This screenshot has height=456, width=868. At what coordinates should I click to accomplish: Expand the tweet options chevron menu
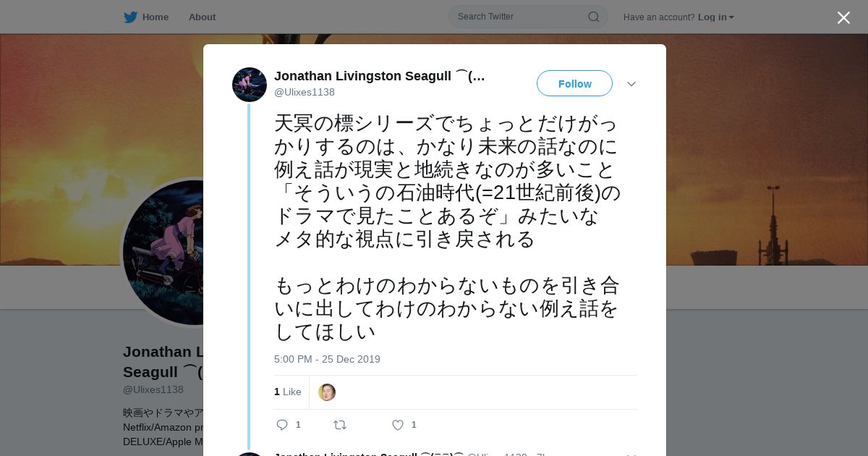631,84
